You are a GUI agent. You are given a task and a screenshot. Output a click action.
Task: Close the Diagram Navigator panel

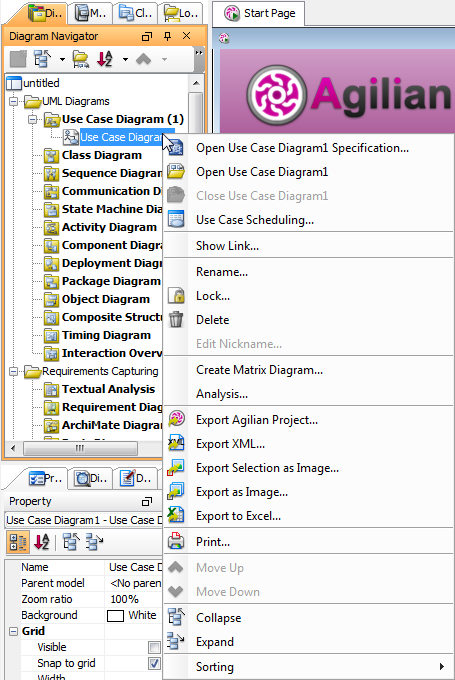tap(187, 36)
